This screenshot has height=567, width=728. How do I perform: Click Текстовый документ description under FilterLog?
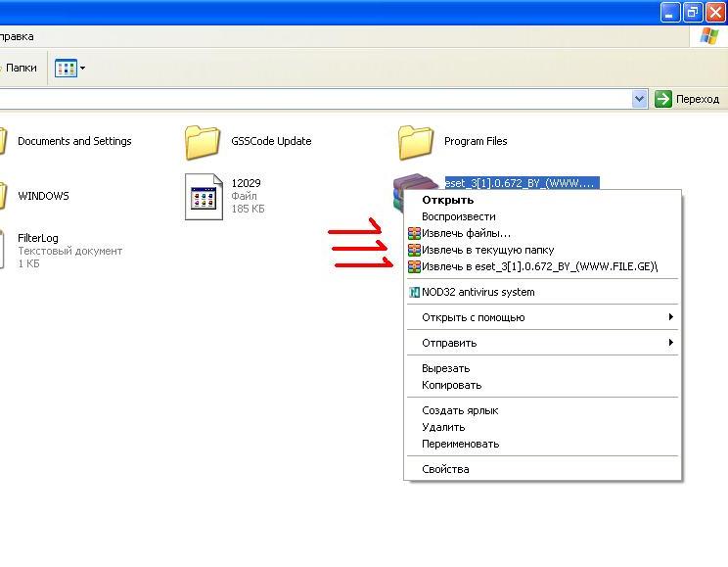click(x=70, y=251)
